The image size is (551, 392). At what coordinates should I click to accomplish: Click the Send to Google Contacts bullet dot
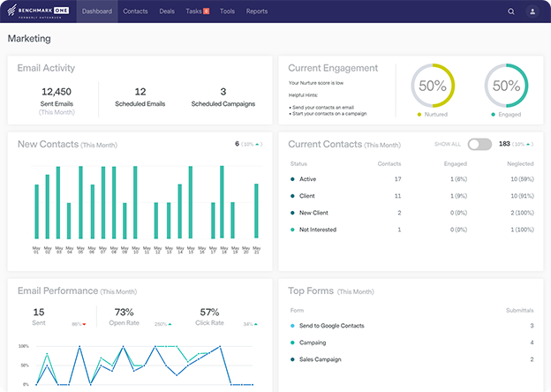pyautogui.click(x=292, y=326)
